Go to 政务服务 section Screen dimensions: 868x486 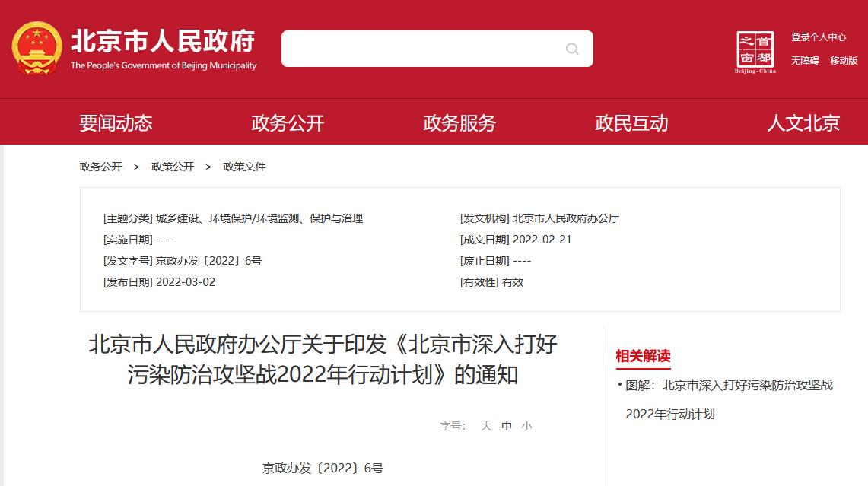point(459,123)
